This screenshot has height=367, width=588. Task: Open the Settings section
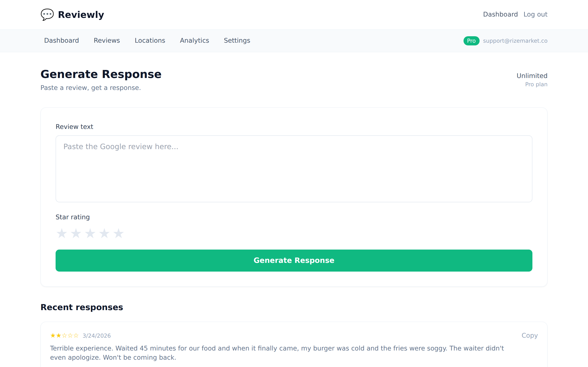click(x=237, y=41)
